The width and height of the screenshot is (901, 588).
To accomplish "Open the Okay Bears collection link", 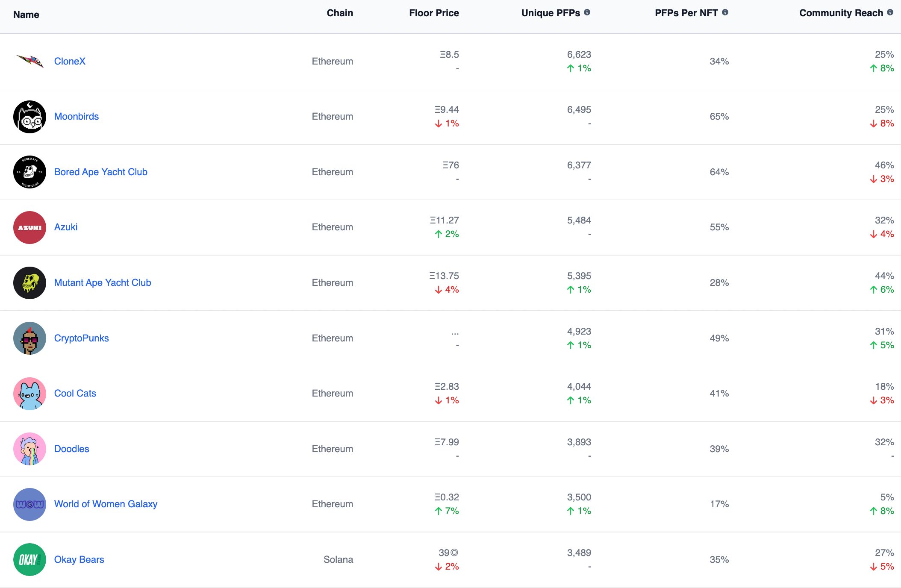I will click(x=79, y=559).
